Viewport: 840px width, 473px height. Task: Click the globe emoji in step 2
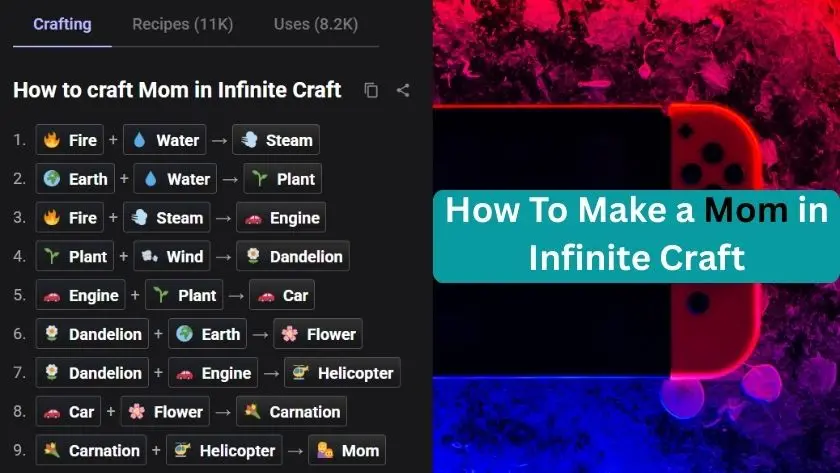click(x=52, y=178)
